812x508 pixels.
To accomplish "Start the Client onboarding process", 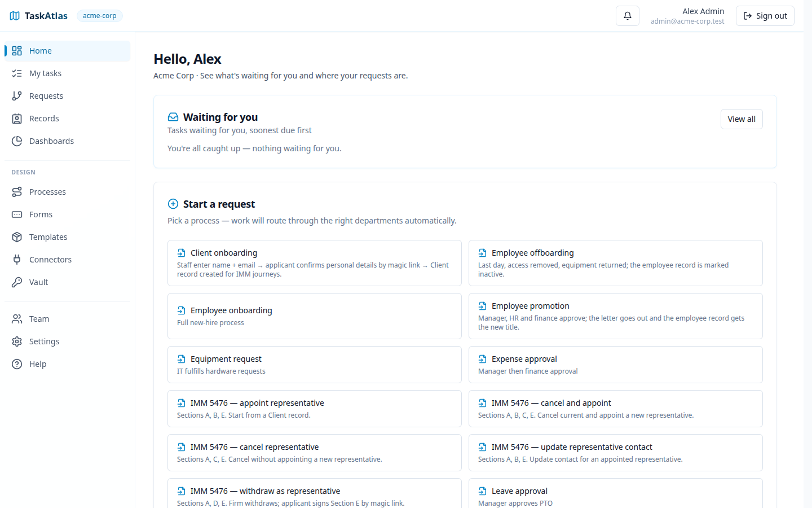I will (x=315, y=263).
